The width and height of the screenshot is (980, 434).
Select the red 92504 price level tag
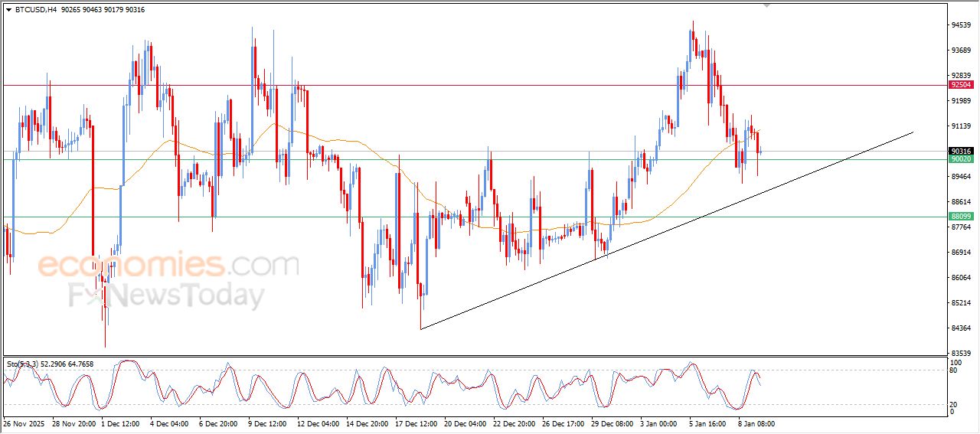pos(960,85)
